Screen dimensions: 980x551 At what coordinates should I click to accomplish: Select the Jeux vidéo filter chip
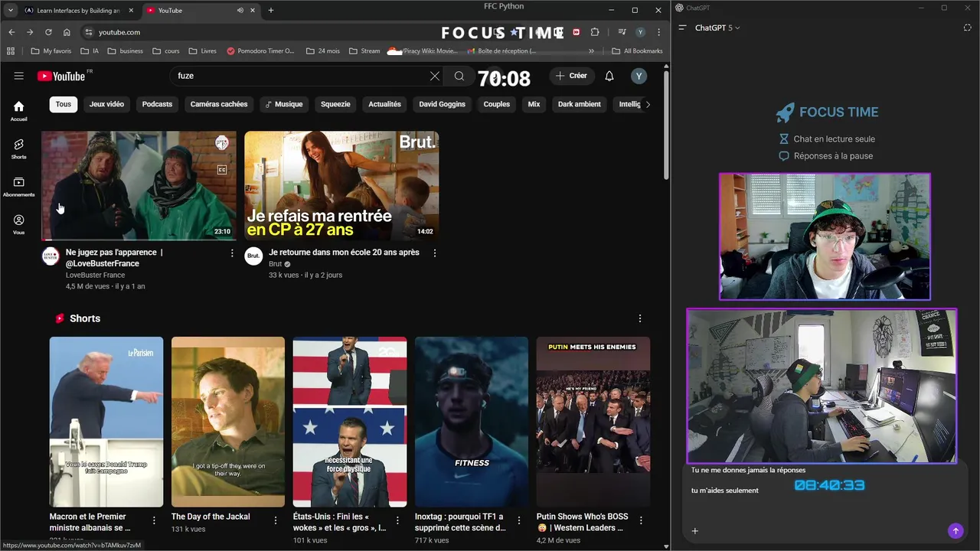tap(106, 104)
